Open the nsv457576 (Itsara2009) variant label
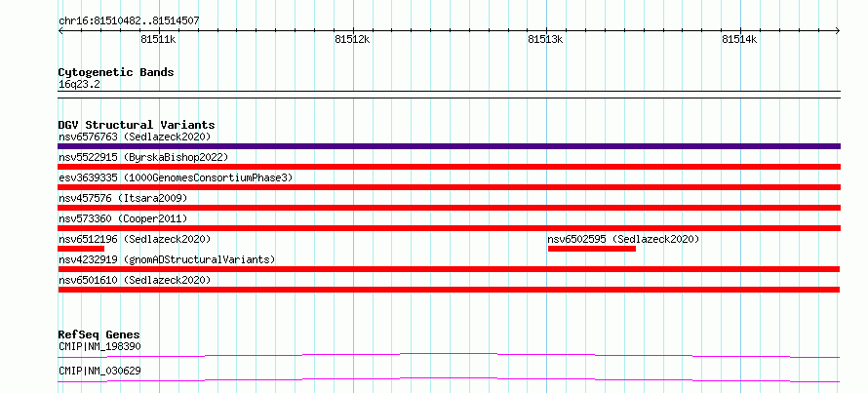Image resolution: width=868 pixels, height=393 pixels. [x=123, y=198]
